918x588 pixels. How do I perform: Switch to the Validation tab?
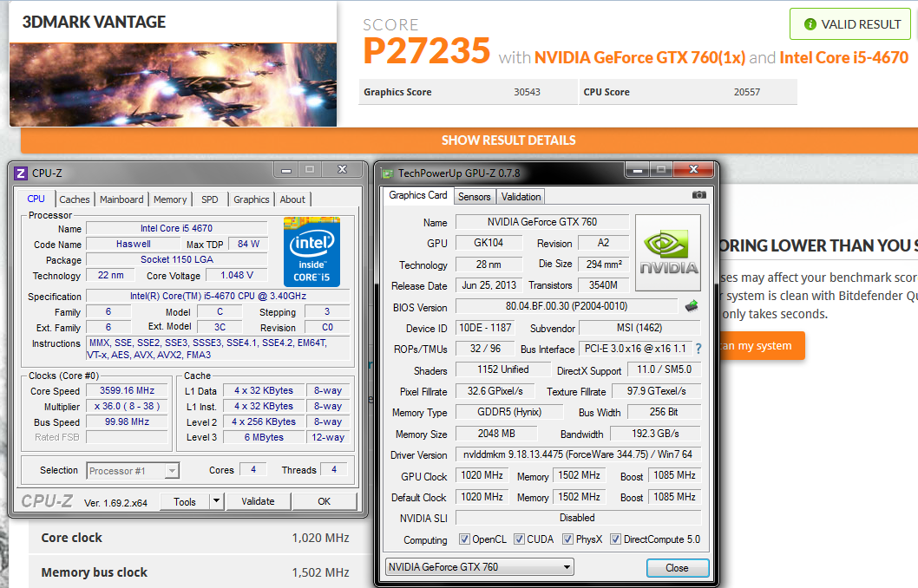(x=521, y=197)
